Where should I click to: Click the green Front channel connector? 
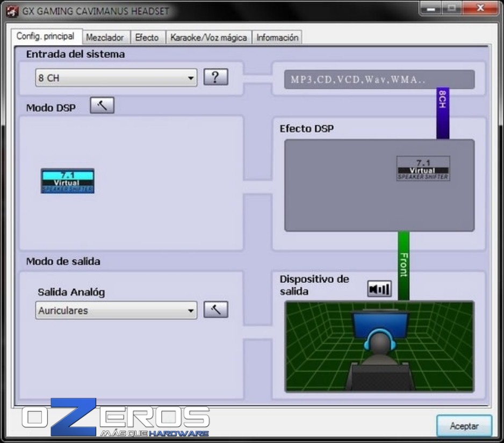click(404, 266)
